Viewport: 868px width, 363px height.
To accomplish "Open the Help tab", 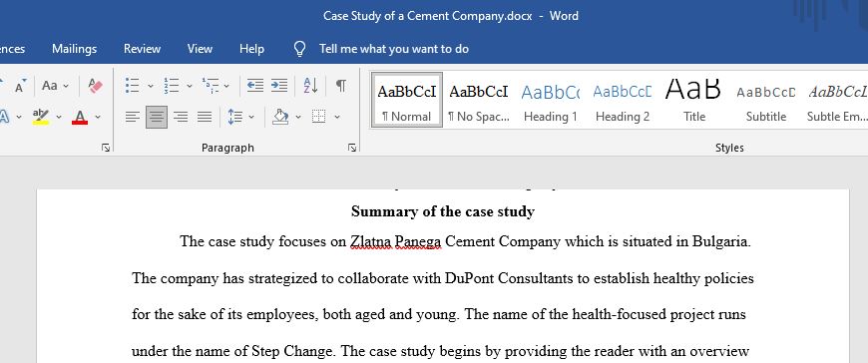I will [x=251, y=49].
